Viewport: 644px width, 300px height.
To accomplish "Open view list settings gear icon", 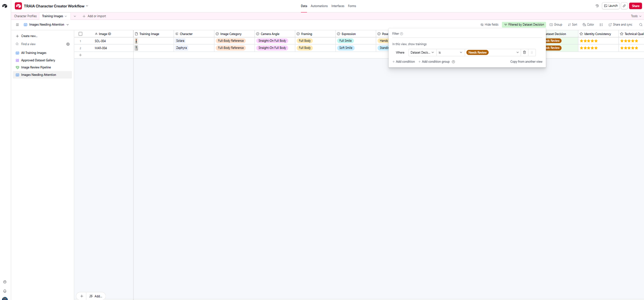I will click(x=68, y=44).
